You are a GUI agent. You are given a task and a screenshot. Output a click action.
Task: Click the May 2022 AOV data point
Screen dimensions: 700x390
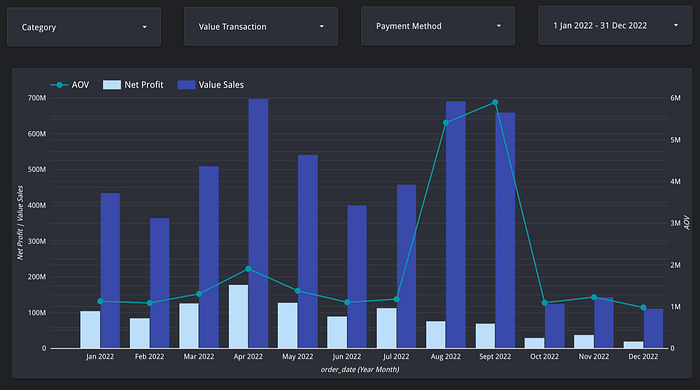298,291
